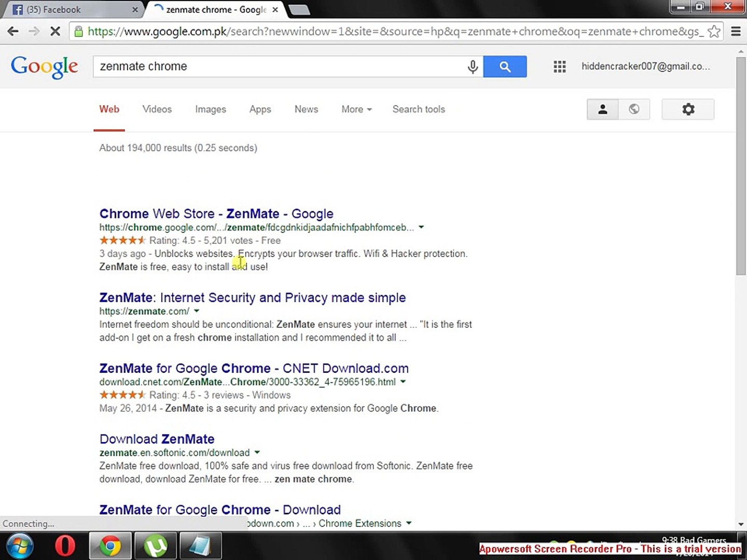747x560 pixels.
Task: Click the hiddencracker007 account email
Action: (x=645, y=66)
